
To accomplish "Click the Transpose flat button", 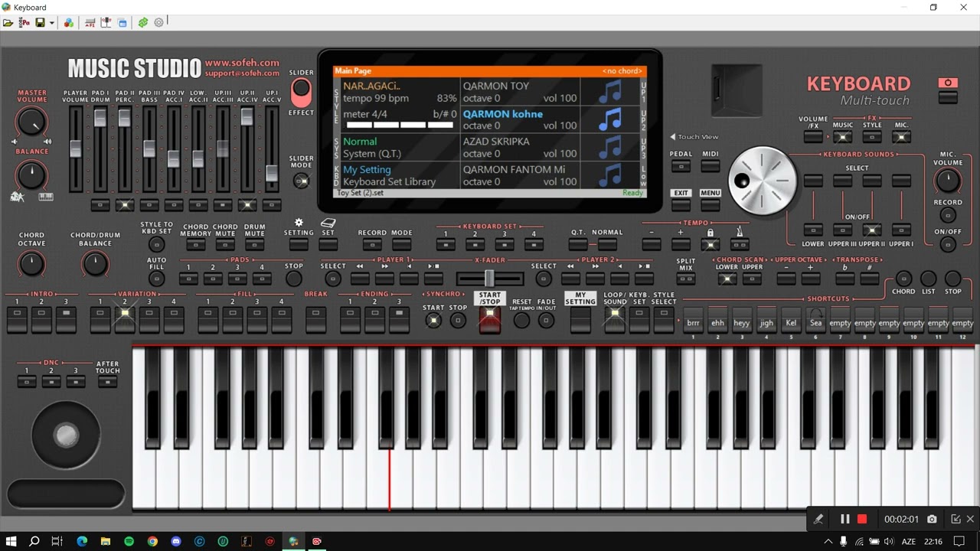I will 844,279.
